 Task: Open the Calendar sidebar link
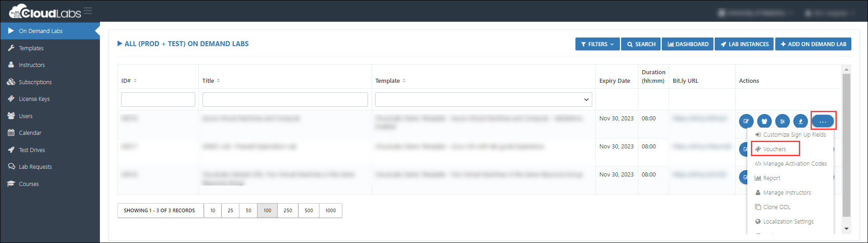tap(30, 133)
